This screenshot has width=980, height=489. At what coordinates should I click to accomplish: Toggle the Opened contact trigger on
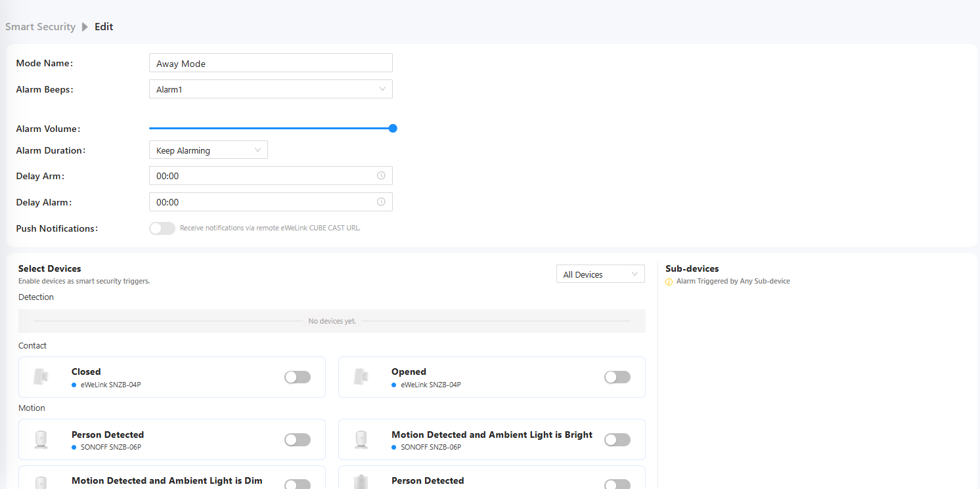tap(617, 377)
